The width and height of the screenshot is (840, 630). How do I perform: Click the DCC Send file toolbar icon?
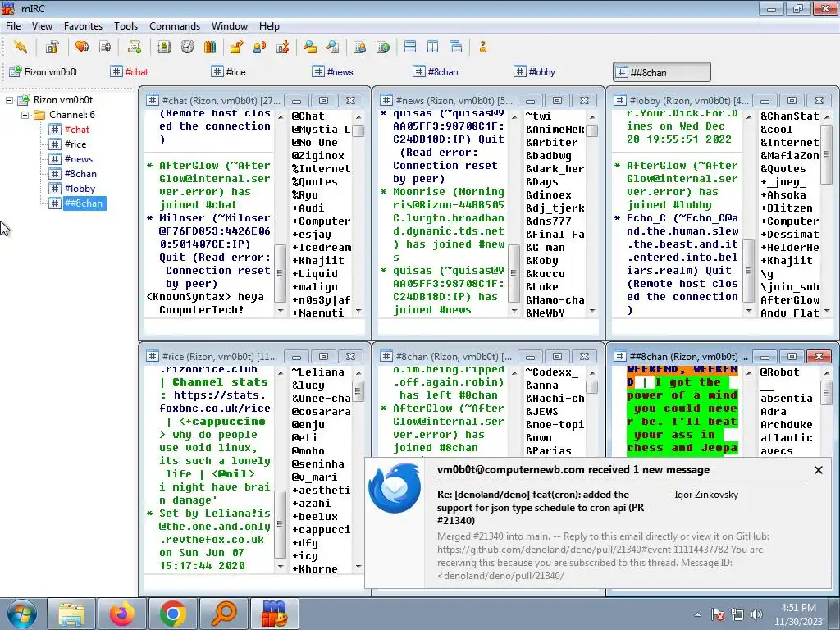pos(236,47)
